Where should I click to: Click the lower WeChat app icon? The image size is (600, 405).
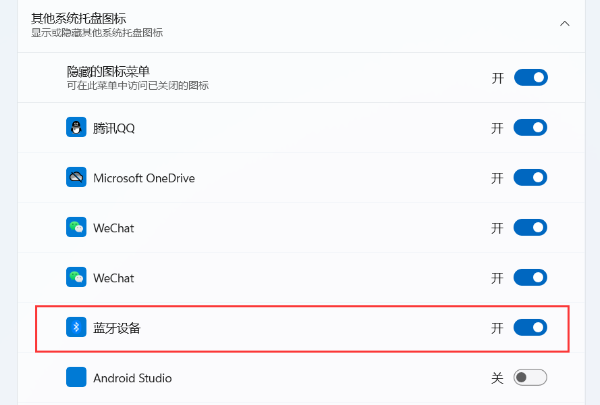point(76,277)
